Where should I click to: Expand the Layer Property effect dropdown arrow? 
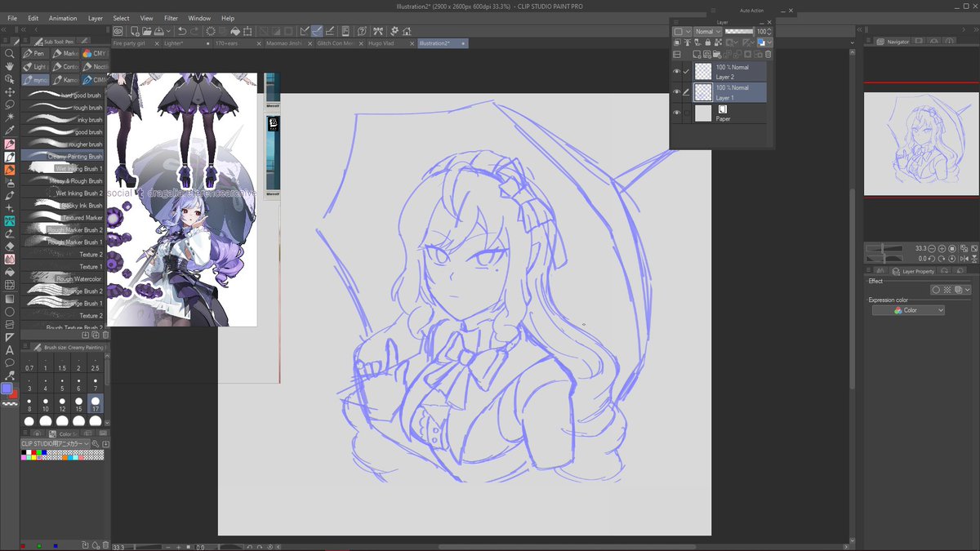coord(968,290)
